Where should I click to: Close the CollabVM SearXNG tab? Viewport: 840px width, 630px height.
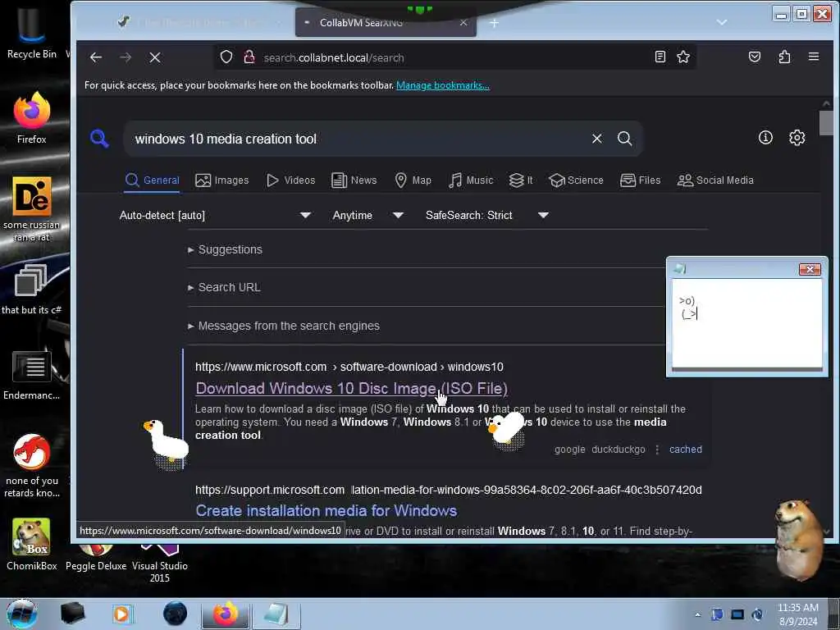463,22
